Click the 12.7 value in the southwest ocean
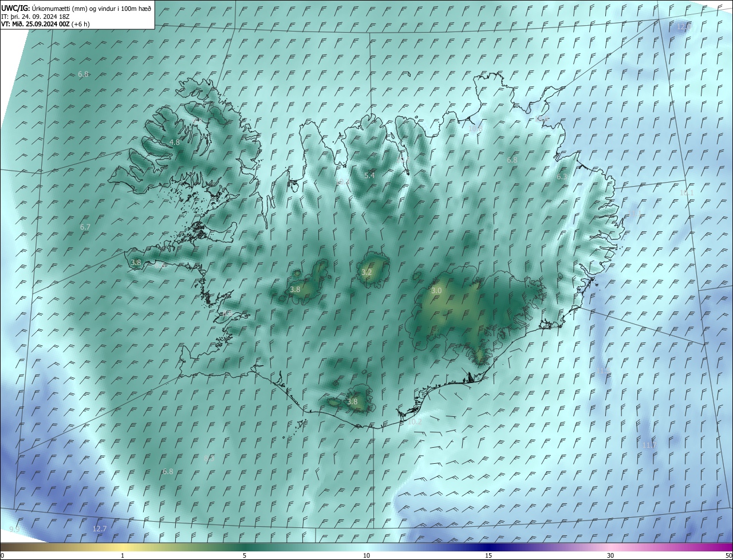 pyautogui.click(x=100, y=529)
